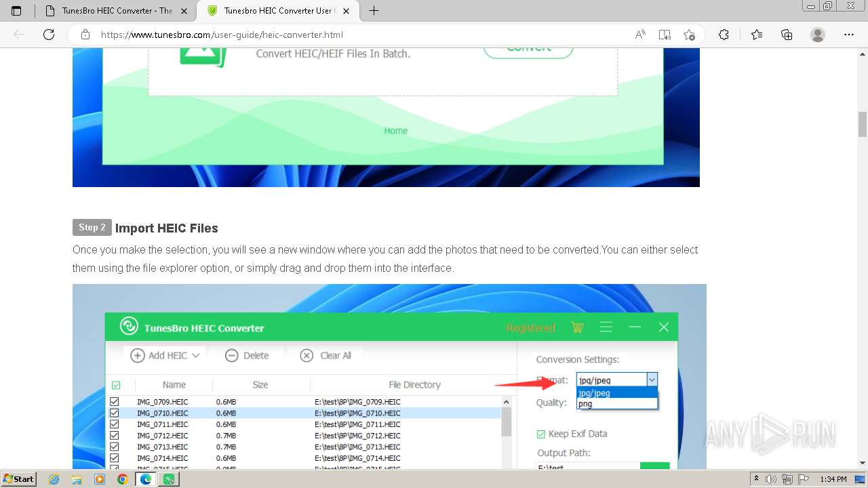Click the Convert button in top image
Screen dimensions: 868x488
(528, 49)
